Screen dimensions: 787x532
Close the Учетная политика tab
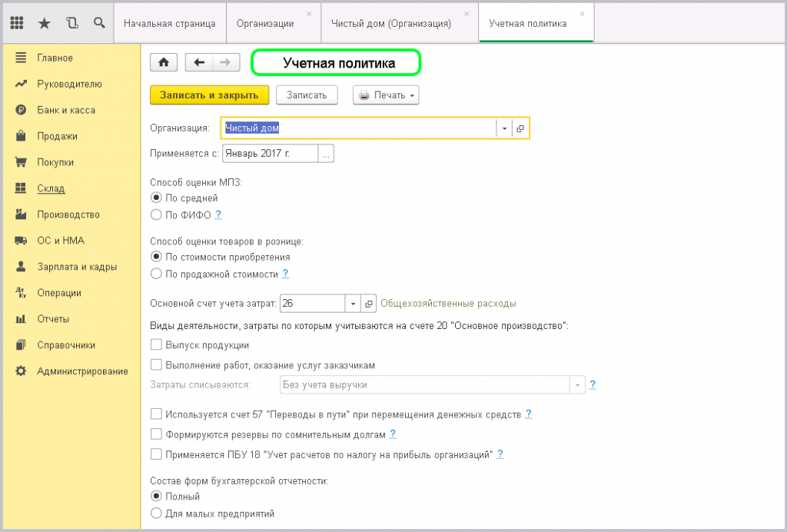click(582, 14)
